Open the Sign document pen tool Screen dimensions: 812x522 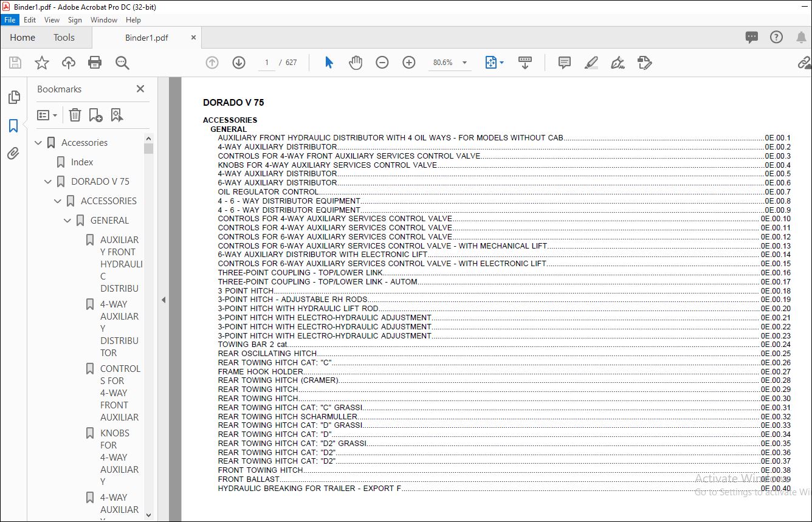click(x=618, y=63)
